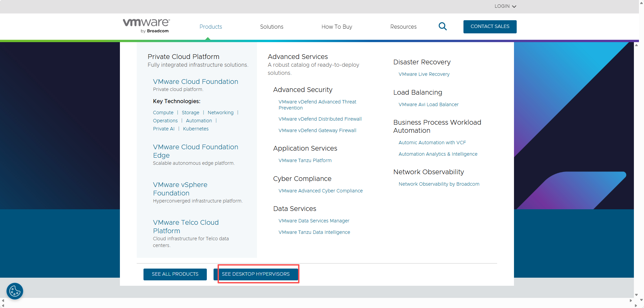644x308 pixels.
Task: Click the VMware by Broadcom logo
Action: coord(146,26)
